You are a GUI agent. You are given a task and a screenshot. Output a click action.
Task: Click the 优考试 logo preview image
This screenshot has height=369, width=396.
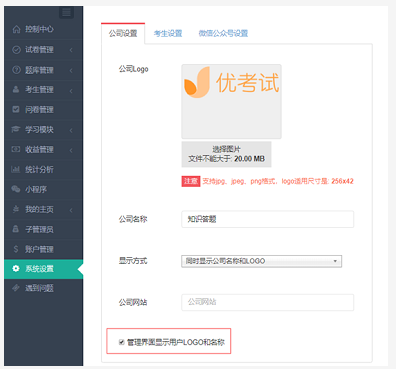[231, 101]
